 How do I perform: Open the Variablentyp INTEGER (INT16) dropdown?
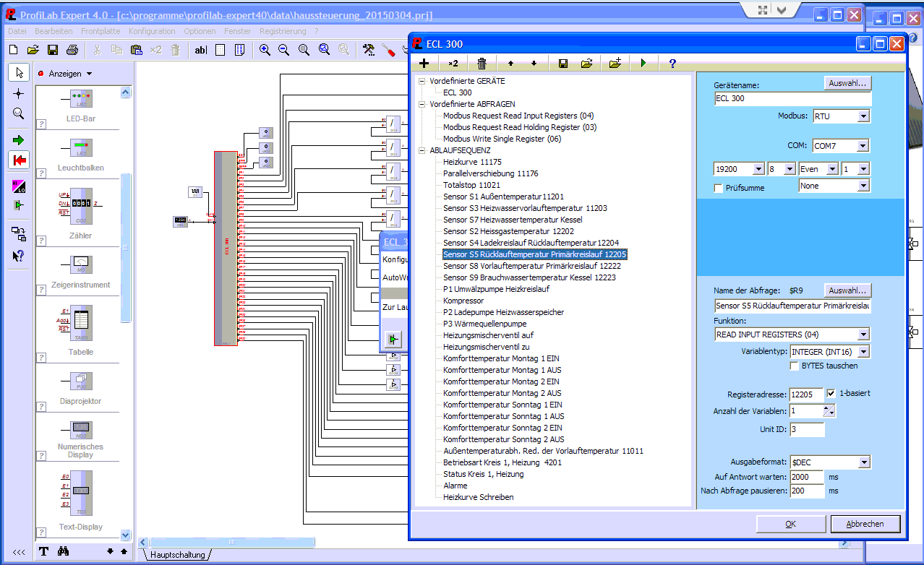click(x=863, y=352)
